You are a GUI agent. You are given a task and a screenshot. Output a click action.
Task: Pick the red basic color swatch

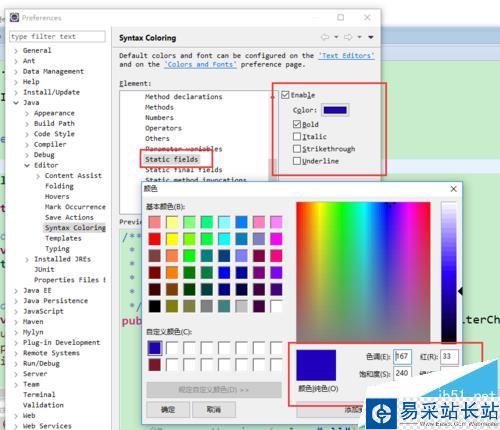[155, 239]
